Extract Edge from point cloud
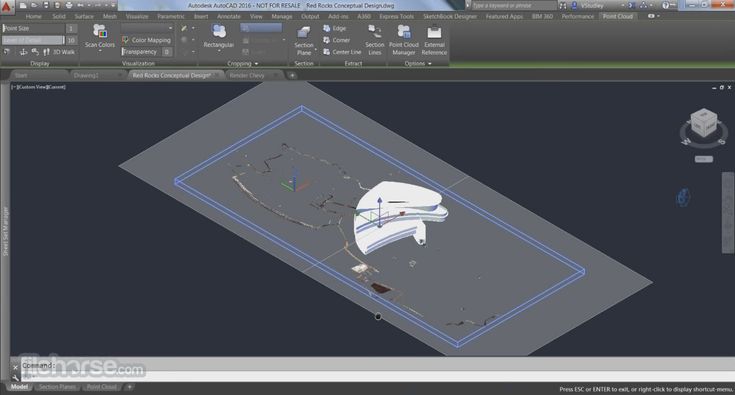Viewport: 735px width, 395px height. (x=335, y=29)
